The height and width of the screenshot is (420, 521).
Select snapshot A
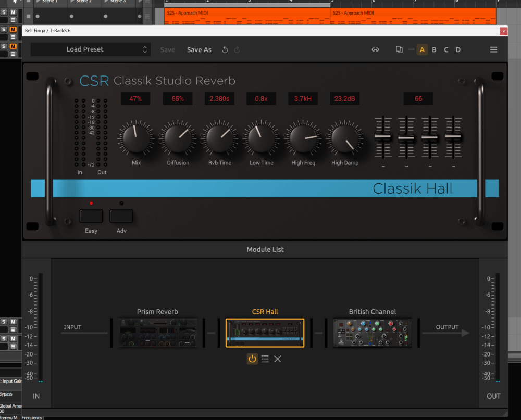[422, 50]
